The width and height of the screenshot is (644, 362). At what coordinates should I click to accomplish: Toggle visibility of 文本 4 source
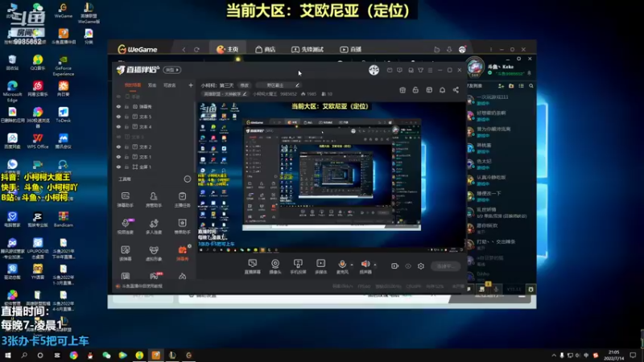tap(118, 127)
